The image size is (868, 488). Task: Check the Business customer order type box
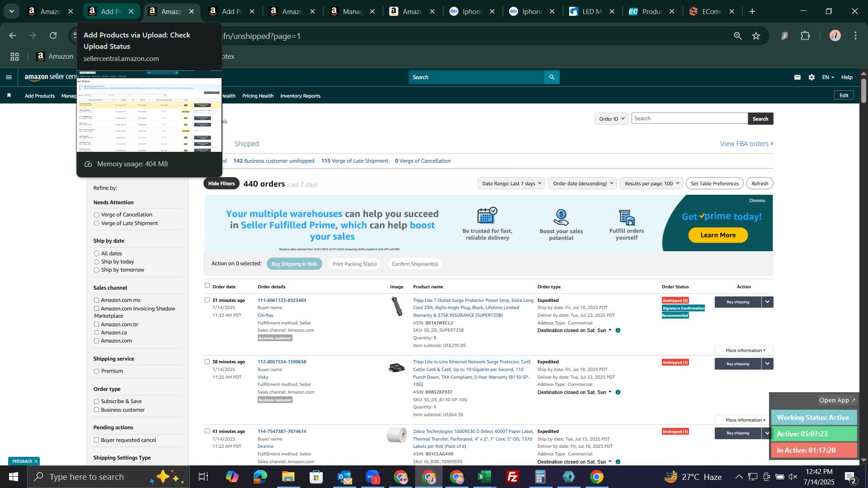tap(96, 410)
